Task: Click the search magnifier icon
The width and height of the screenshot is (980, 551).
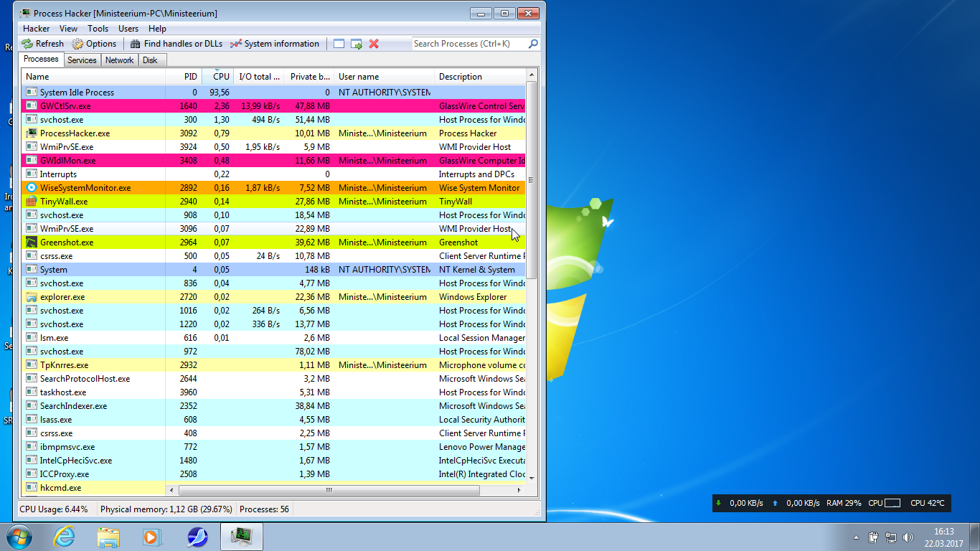Action: [533, 44]
